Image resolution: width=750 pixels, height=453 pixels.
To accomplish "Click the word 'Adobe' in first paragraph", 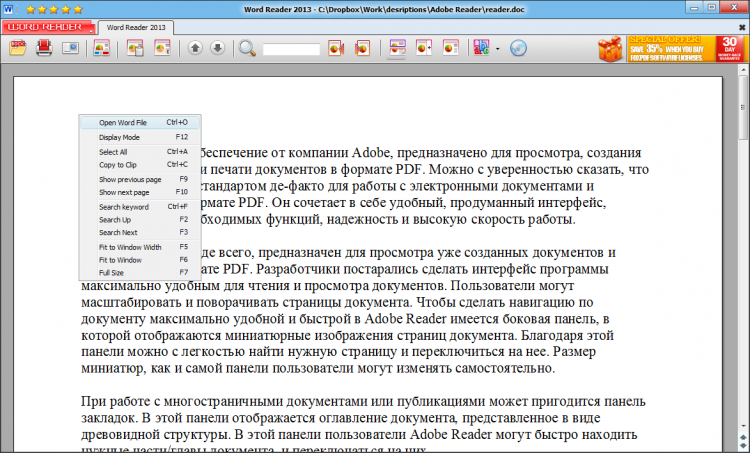I will click(x=371, y=153).
